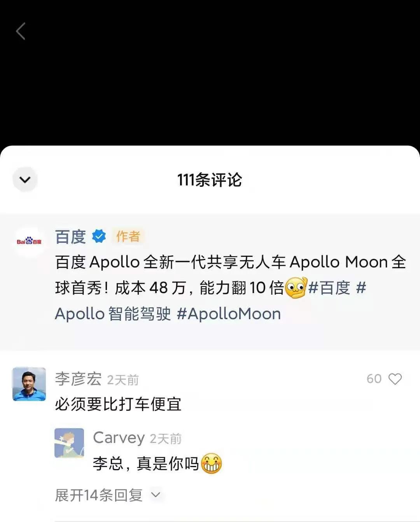Tap the 李彦宏 username
The image size is (420, 522).
[78, 379]
